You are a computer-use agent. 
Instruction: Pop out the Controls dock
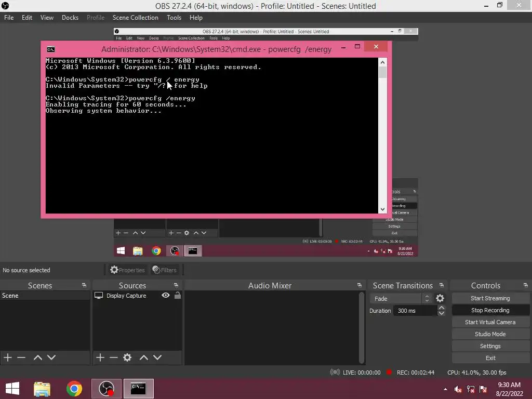526,285
